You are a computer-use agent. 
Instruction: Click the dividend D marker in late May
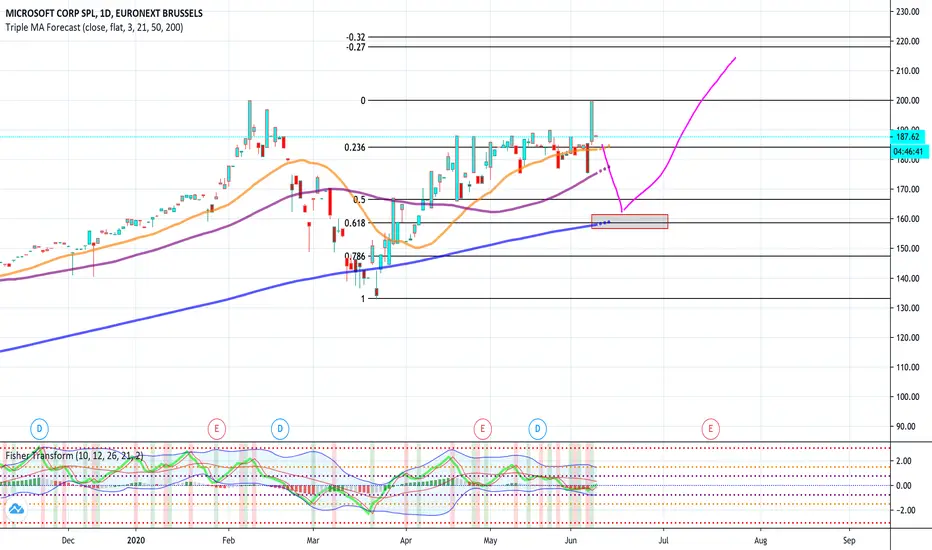coord(537,428)
